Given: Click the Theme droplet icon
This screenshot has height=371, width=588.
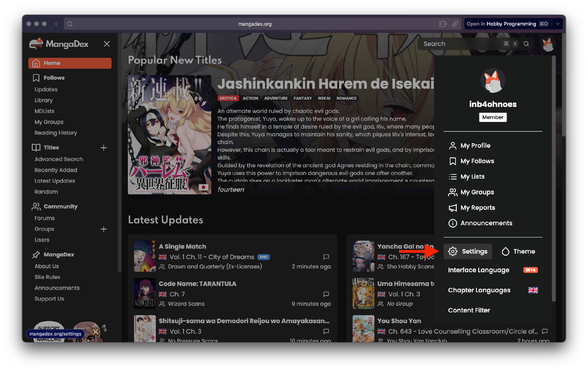Looking at the screenshot, I should [505, 251].
